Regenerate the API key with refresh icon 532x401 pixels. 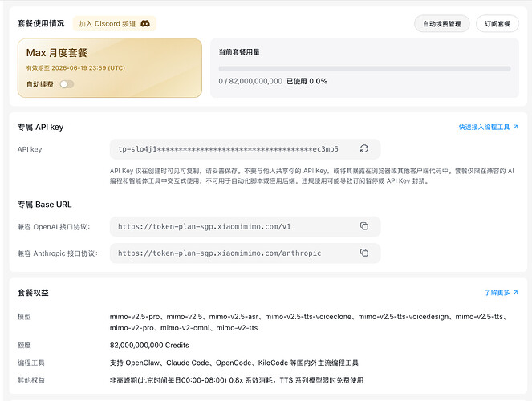pyautogui.click(x=364, y=148)
